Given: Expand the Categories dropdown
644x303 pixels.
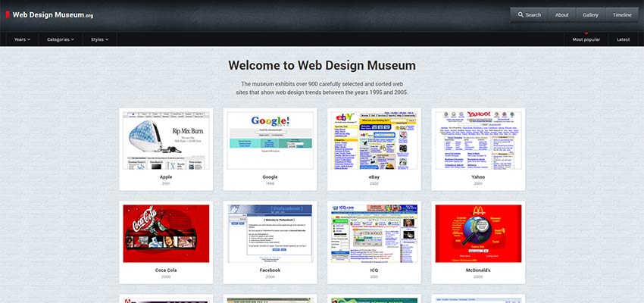Looking at the screenshot, I should (x=61, y=39).
